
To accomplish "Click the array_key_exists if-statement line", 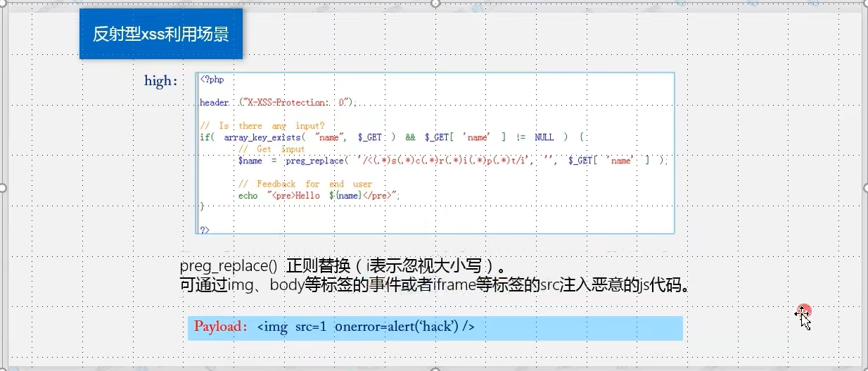I will click(x=392, y=137).
